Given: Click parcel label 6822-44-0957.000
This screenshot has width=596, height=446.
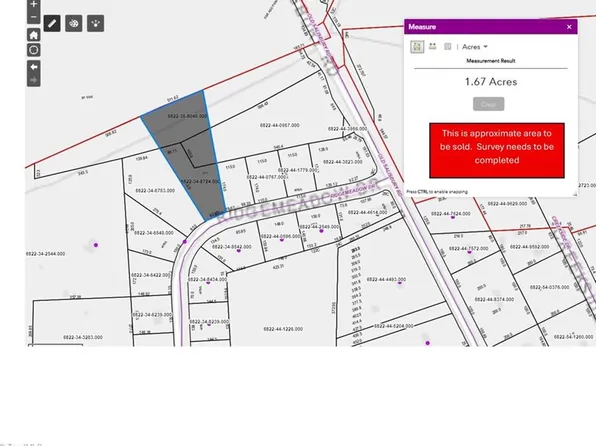Looking at the screenshot, I should coord(280,125).
